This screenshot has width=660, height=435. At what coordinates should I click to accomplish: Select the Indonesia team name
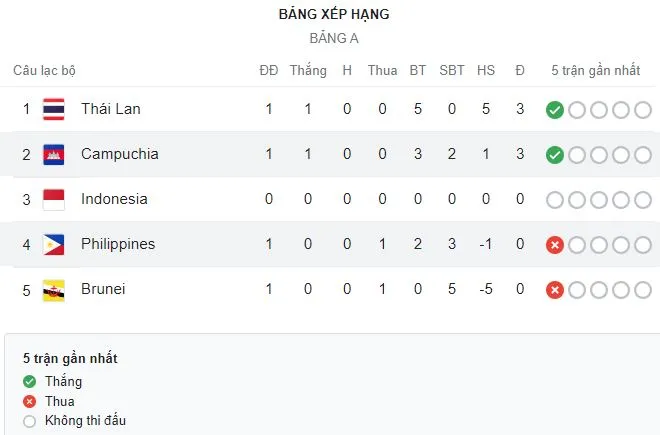click(114, 199)
